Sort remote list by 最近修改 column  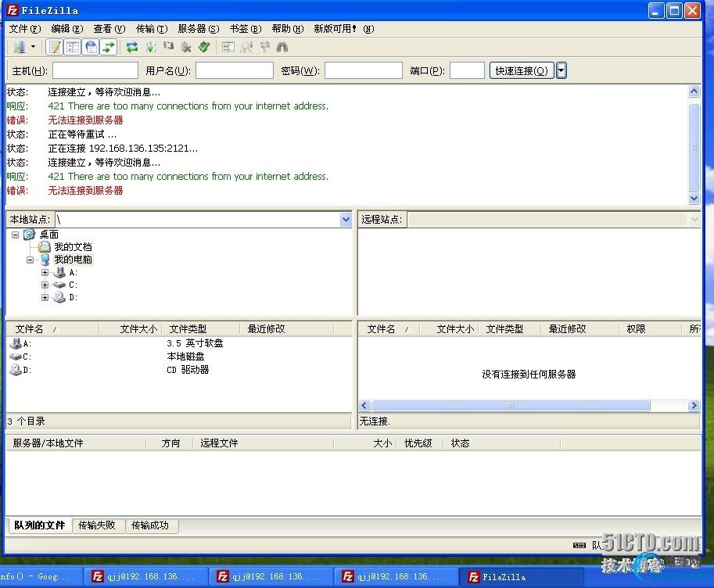(x=580, y=329)
